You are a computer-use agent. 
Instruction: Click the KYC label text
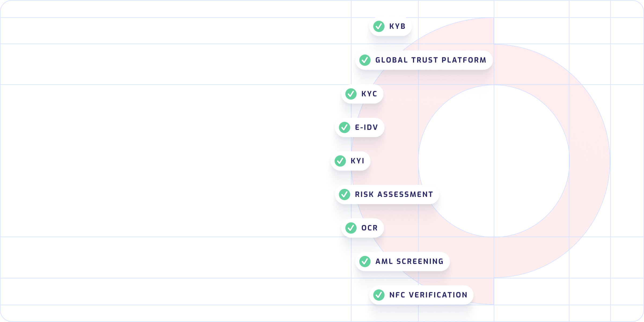[369, 94]
